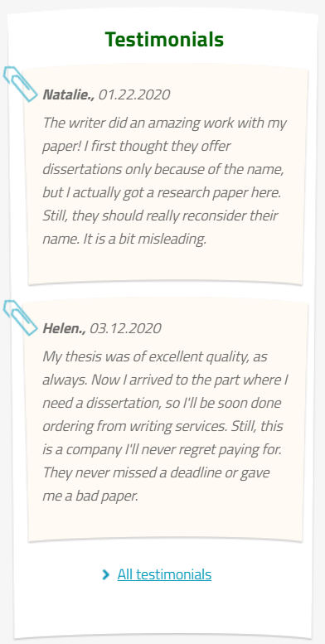Viewport: 325px width, 644px height.
Task: Click the paperclip icon on Helen's testimonial
Action: click(20, 317)
